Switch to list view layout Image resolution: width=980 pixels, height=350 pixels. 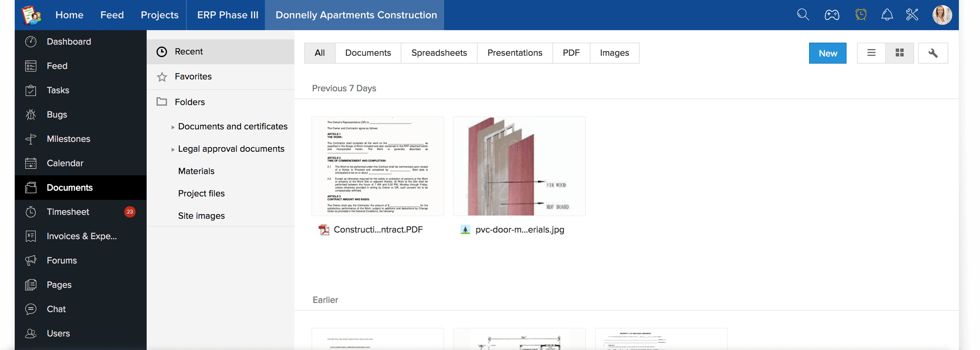pyautogui.click(x=871, y=53)
